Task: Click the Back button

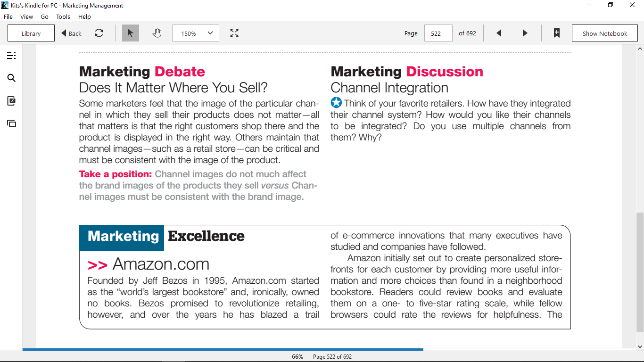Action: point(71,33)
